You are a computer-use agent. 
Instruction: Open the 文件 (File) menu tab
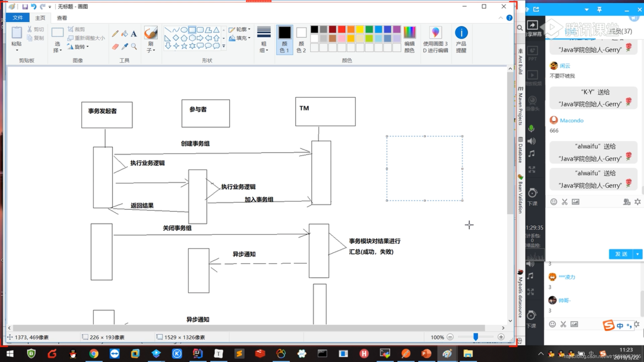pyautogui.click(x=18, y=18)
